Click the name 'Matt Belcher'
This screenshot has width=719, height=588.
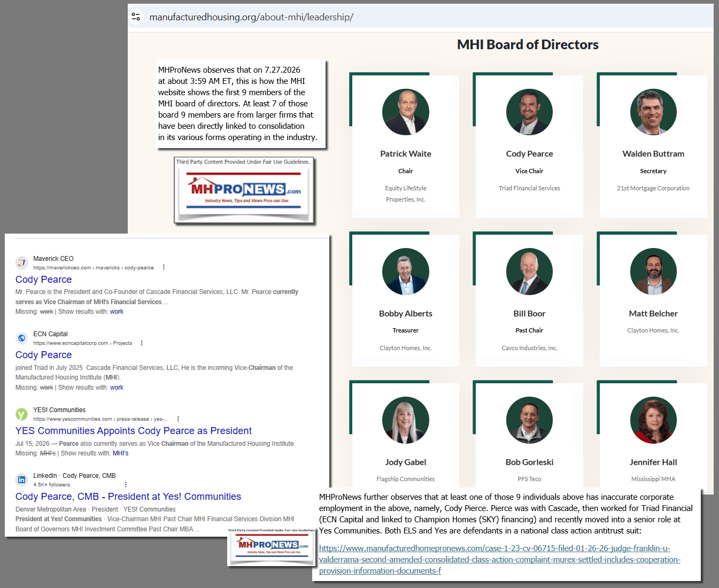(x=653, y=314)
